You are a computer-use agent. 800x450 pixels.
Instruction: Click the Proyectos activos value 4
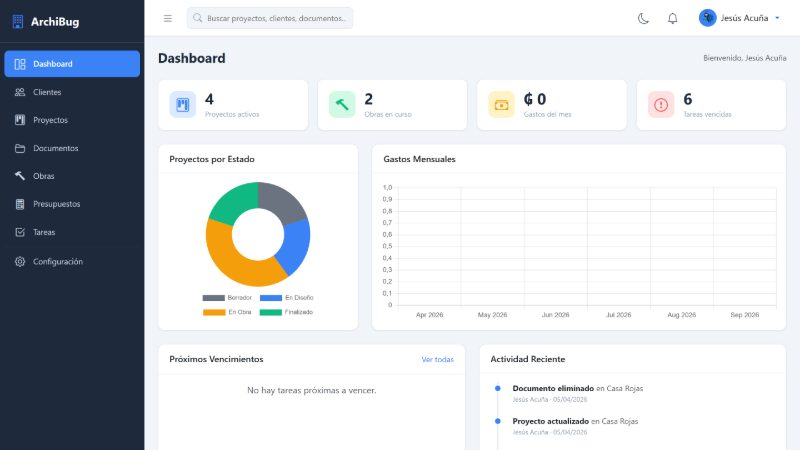[209, 99]
